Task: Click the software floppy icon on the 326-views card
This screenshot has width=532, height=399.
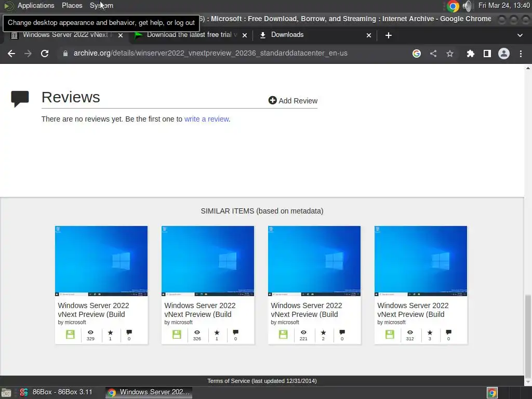Action: coord(177,335)
